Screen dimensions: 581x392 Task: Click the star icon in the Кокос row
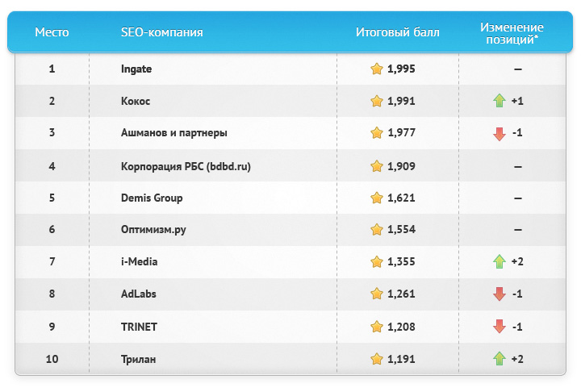(x=376, y=102)
